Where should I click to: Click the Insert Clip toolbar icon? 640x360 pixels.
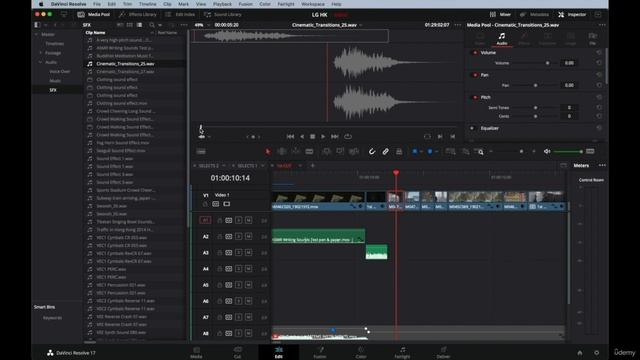coord(327,151)
